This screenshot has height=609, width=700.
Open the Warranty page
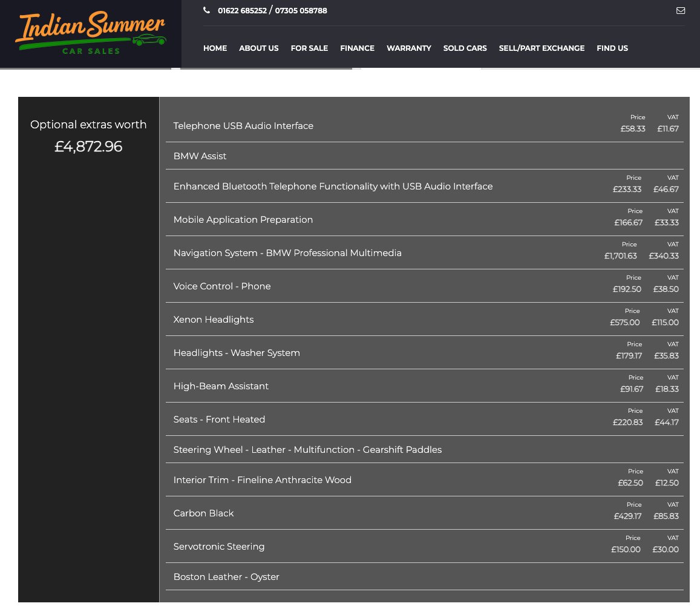(408, 48)
